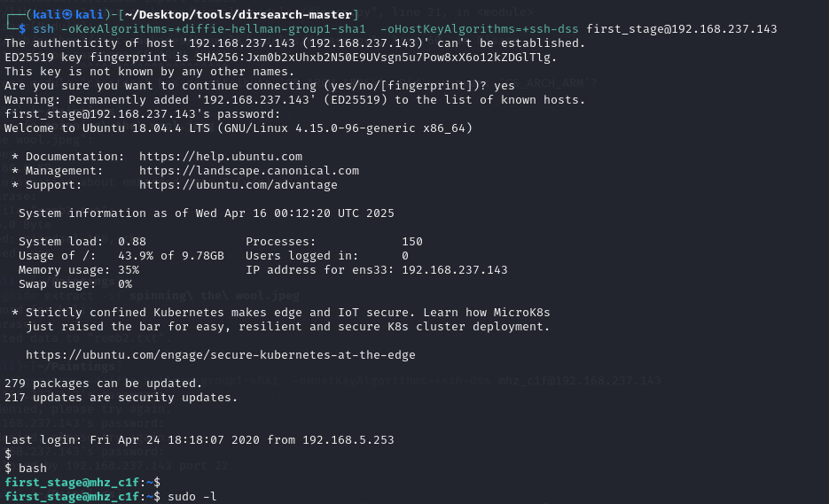Click the first_stage@192.168.237.143 target argument

682,29
